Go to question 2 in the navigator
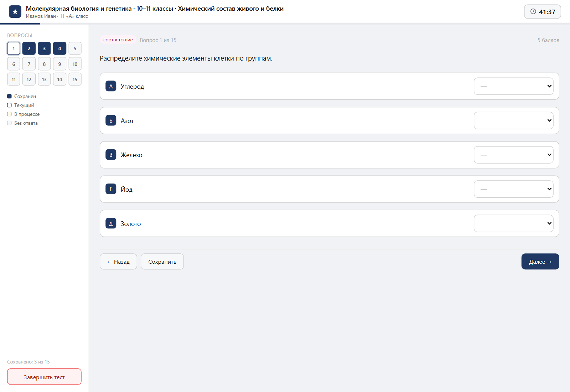 (x=29, y=48)
